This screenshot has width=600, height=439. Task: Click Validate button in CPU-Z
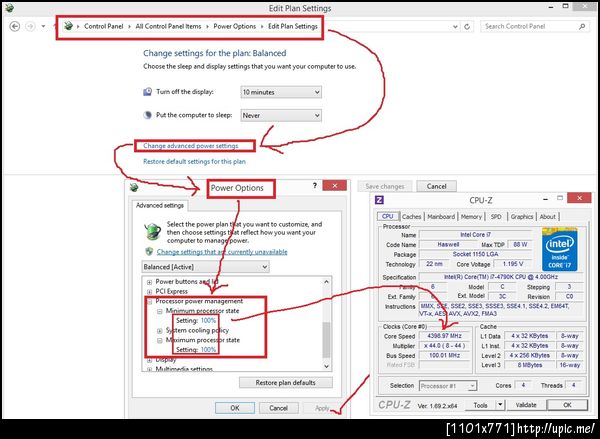pyautogui.click(x=526, y=405)
